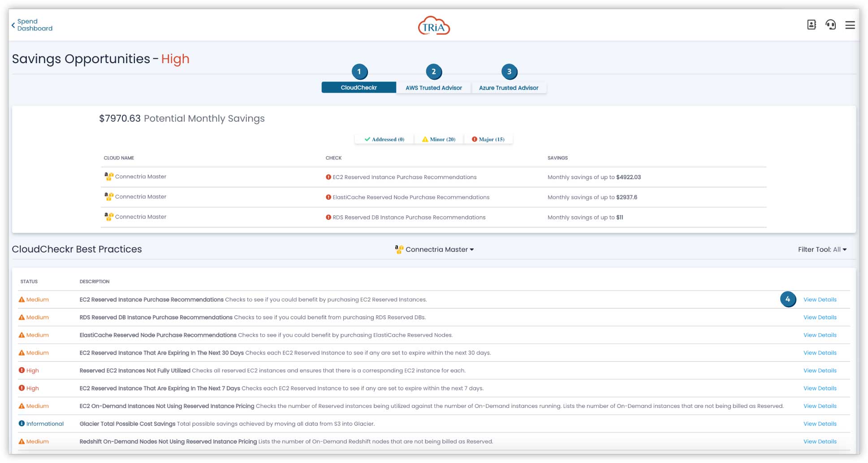View Details for EC2 On-Demand Instances row
The width and height of the screenshot is (868, 463).
[x=820, y=406]
